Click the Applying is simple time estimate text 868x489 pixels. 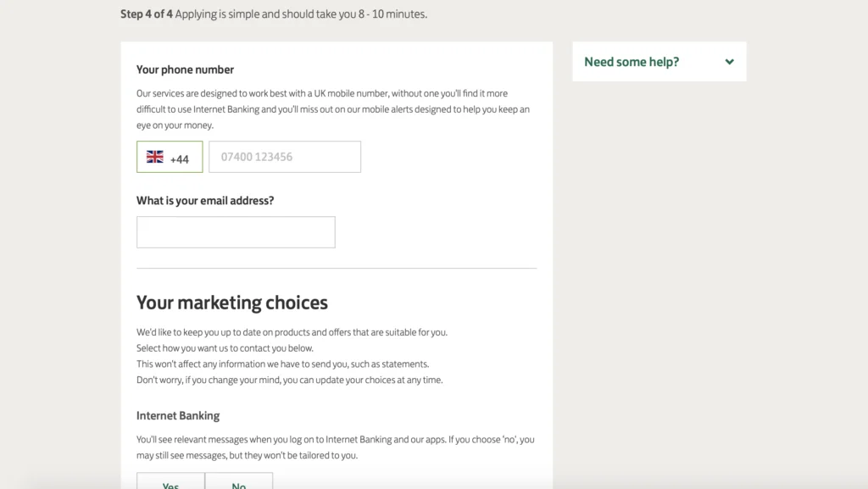tap(301, 14)
